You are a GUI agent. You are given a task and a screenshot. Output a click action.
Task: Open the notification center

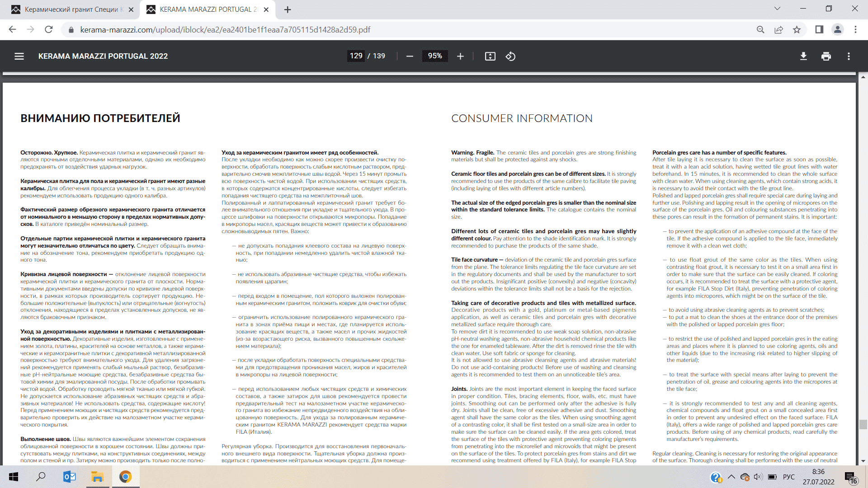[851, 477]
